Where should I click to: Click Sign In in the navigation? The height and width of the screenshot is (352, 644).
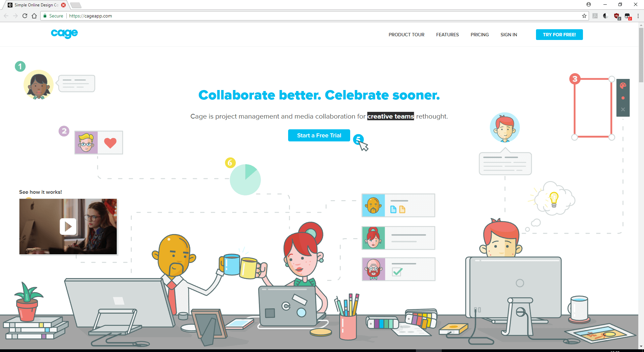509,35
